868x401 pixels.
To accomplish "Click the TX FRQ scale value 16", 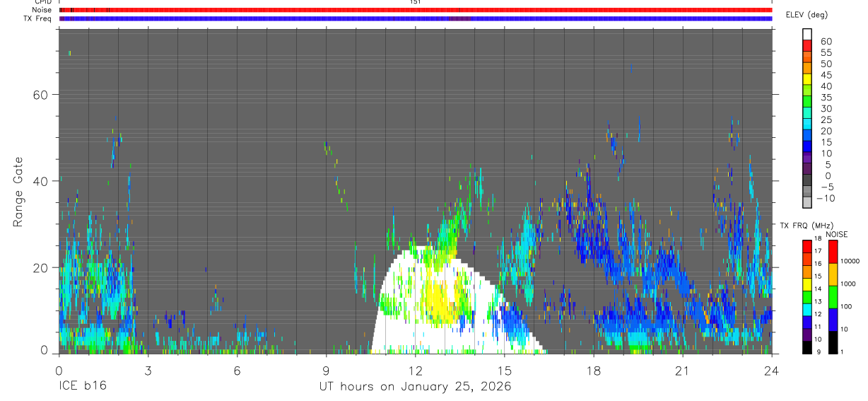I will click(818, 263).
